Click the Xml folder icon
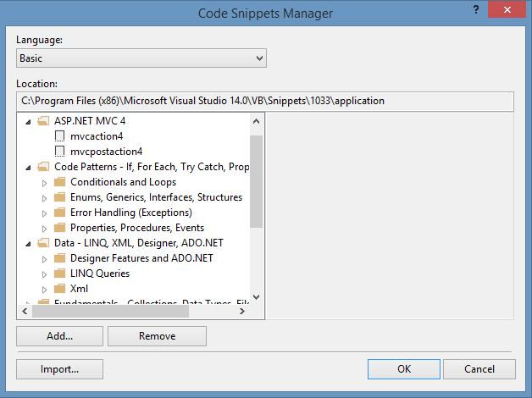532x398 pixels. pyautogui.click(x=59, y=289)
